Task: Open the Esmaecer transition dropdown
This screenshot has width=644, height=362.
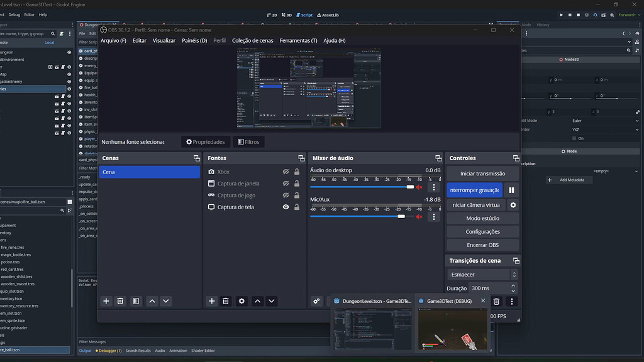Action: [479, 274]
